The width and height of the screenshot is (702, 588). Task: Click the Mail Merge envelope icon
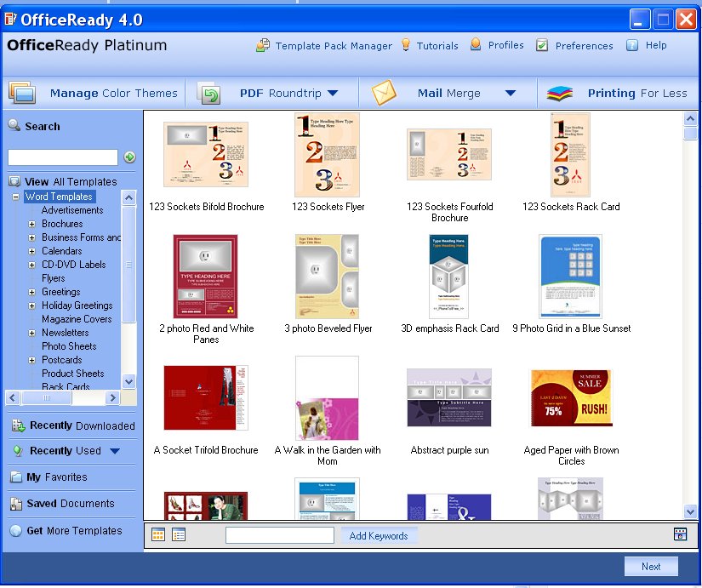(384, 93)
